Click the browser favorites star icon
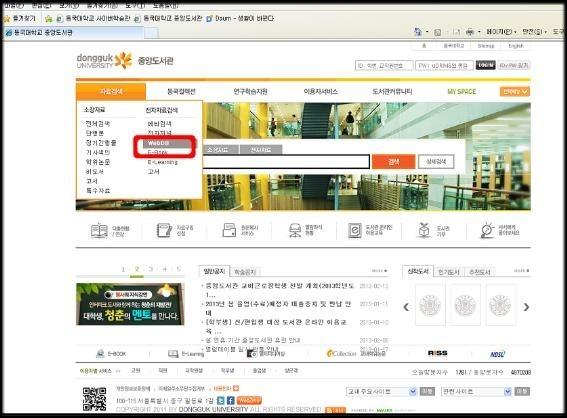 point(7,18)
